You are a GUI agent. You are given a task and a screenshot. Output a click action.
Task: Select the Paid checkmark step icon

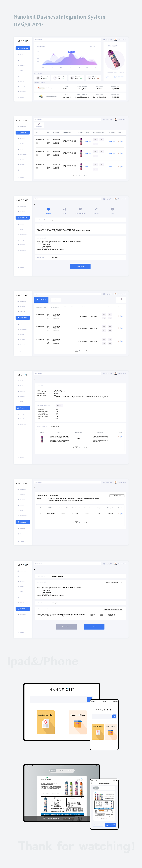112,209
